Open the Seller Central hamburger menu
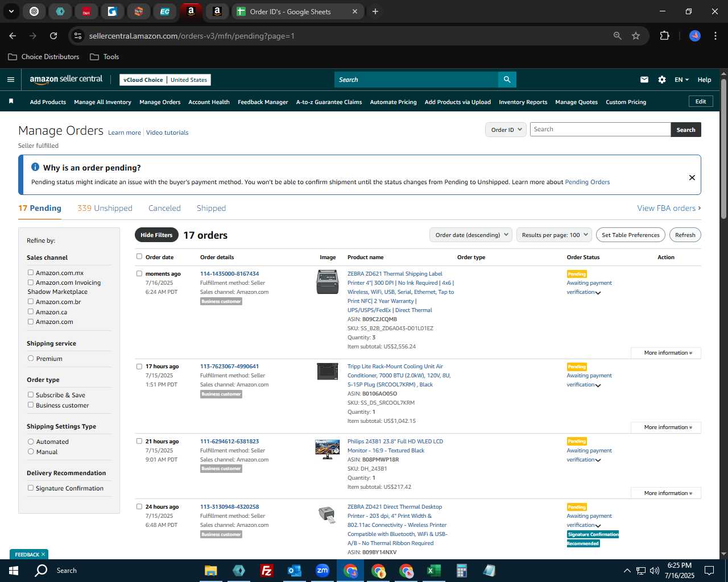The image size is (728, 582). point(10,80)
